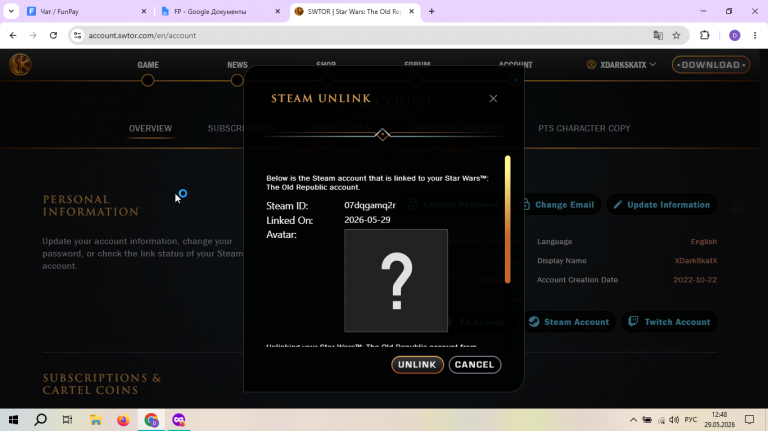Open Task View on the taskbar
Viewport: 768px width, 431px height.
click(68, 420)
